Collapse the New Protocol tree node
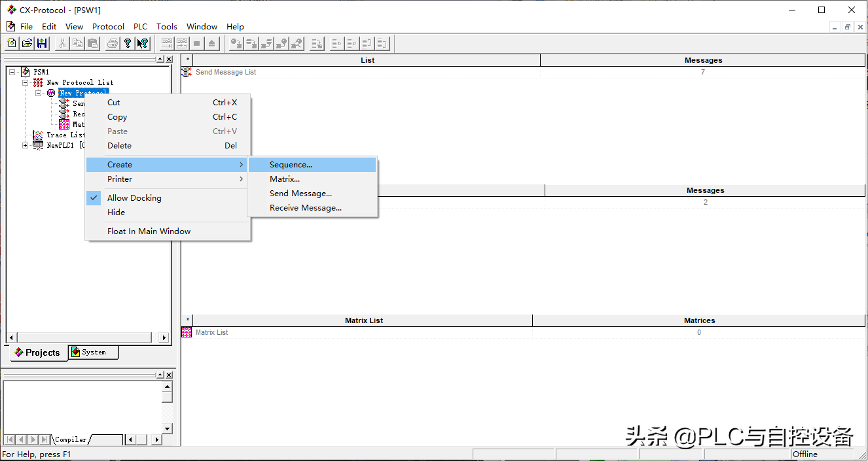 [39, 93]
